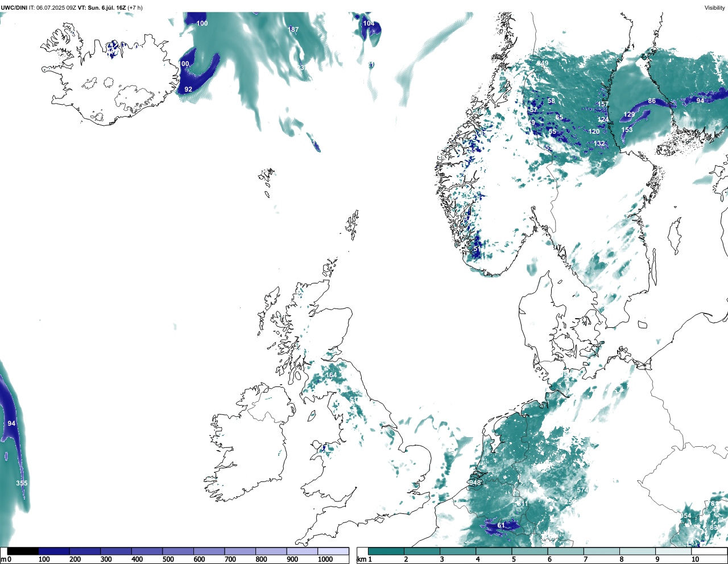Click the '86' value over the Gulf of Bothnia
This screenshot has height=564, width=728.
point(652,101)
